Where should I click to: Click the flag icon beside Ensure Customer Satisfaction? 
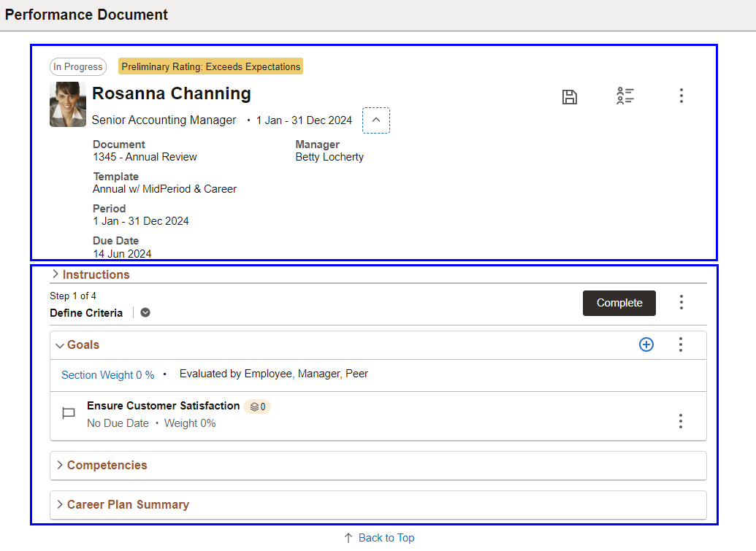(69, 413)
